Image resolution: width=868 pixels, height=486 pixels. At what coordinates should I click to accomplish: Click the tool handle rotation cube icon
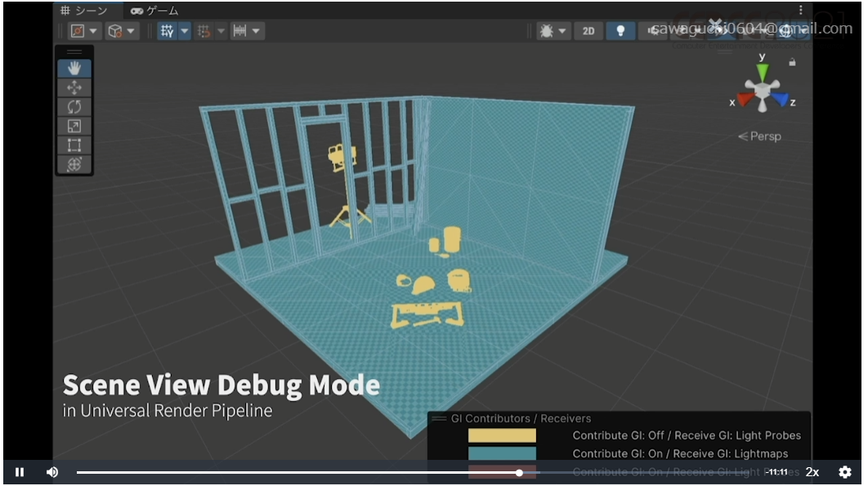[114, 31]
